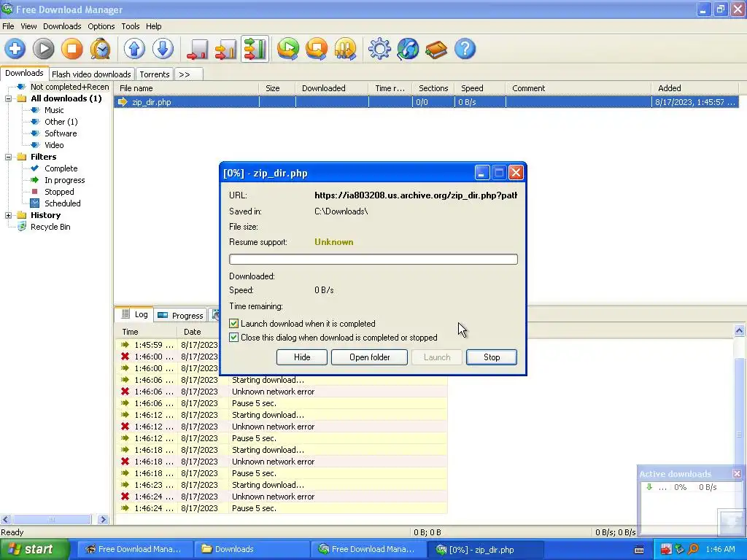
Task: Select the Medium traffic mode icon
Action: tap(226, 49)
